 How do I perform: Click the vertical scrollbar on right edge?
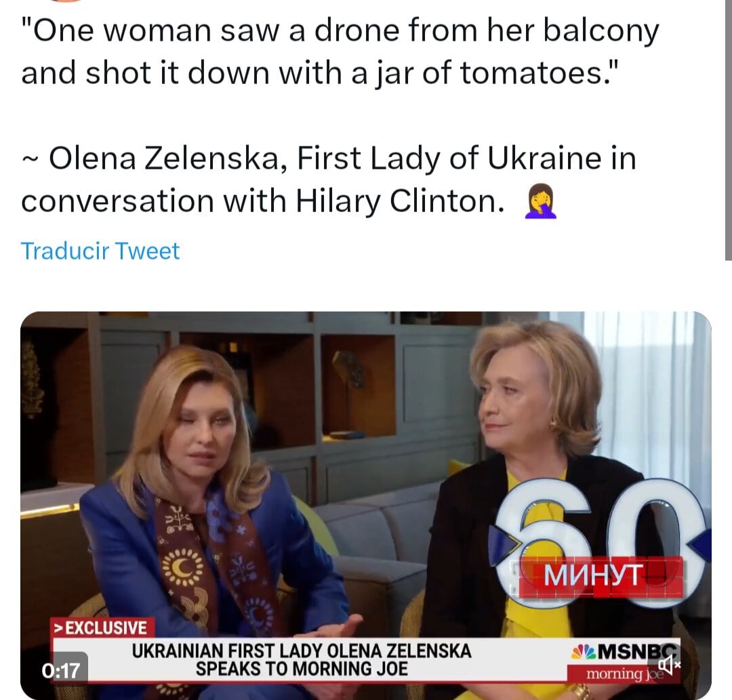click(728, 129)
